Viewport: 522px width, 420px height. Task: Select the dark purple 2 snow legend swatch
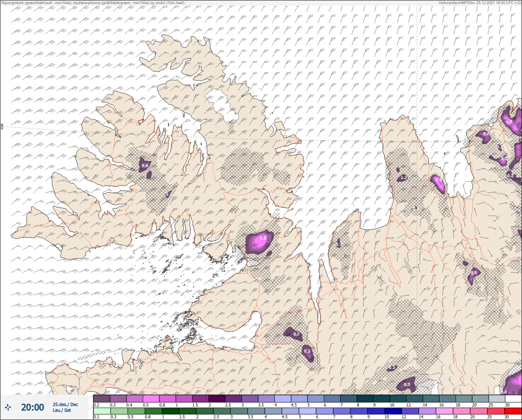click(217, 398)
